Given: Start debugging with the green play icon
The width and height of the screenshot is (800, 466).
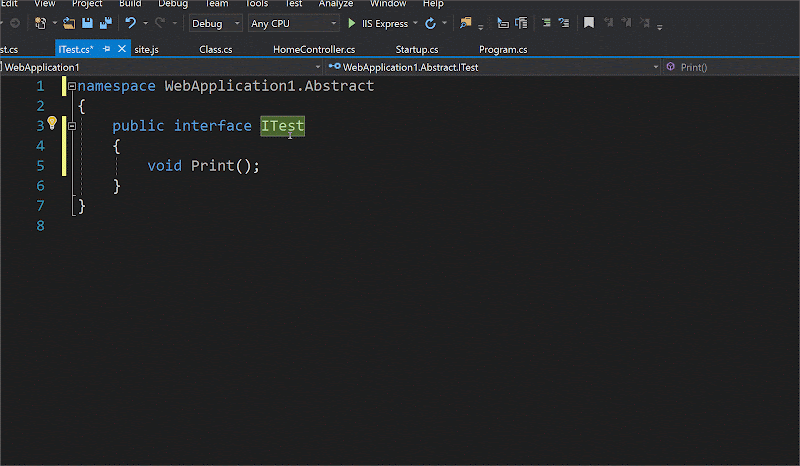Looking at the screenshot, I should 351,23.
